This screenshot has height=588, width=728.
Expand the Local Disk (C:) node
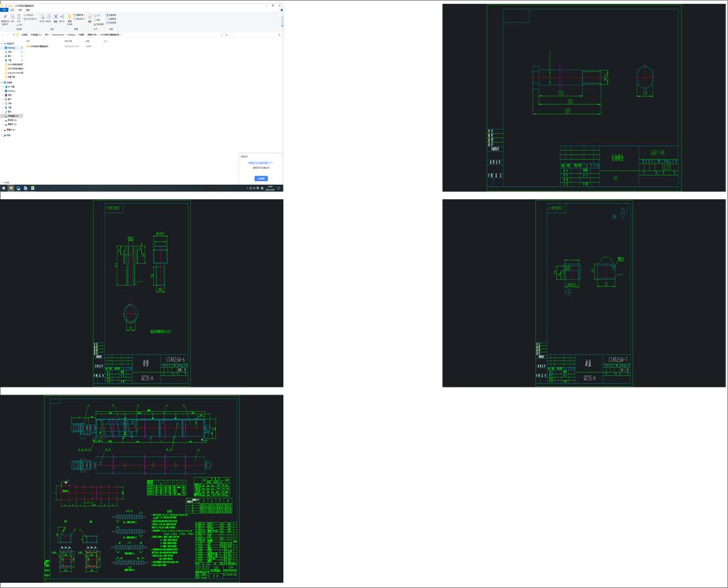pyautogui.click(x=3, y=116)
